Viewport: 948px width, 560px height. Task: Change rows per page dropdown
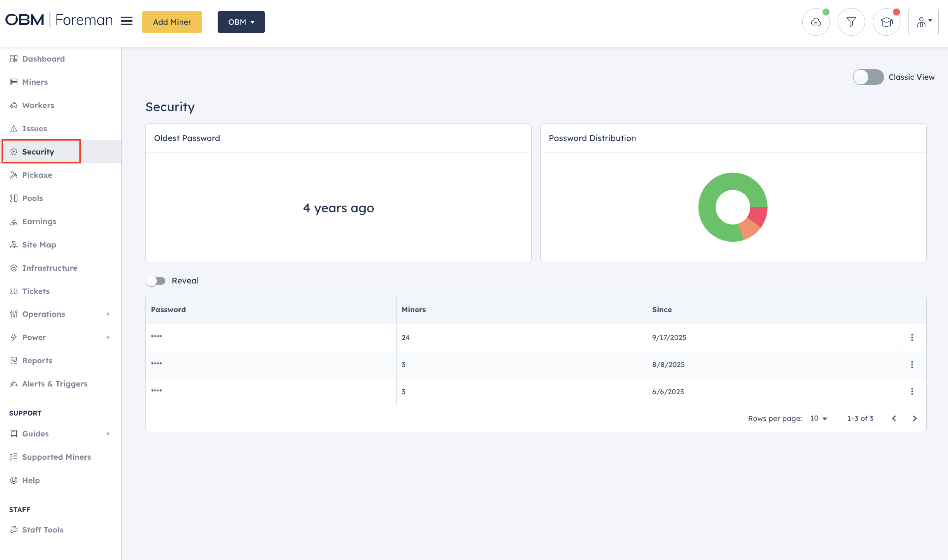[819, 418]
